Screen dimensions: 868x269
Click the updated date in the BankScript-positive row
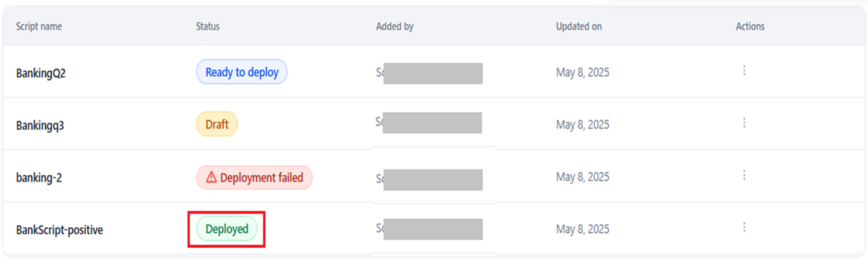click(582, 229)
